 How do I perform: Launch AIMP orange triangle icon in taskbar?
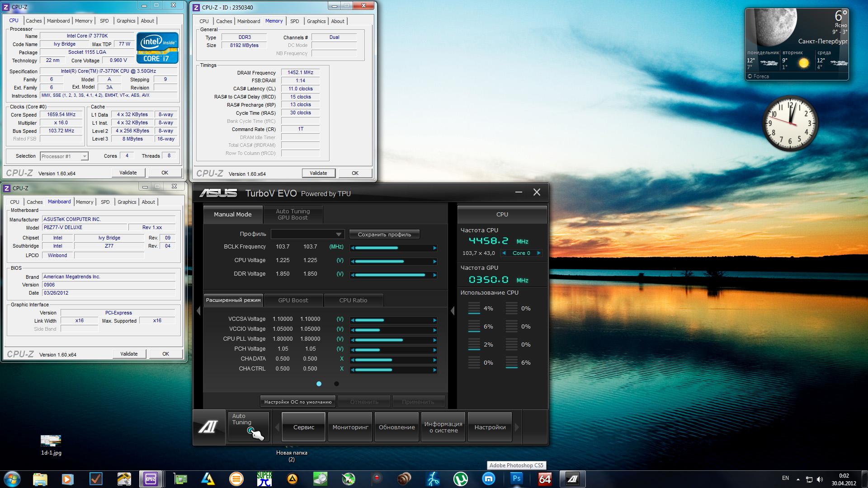tap(292, 479)
